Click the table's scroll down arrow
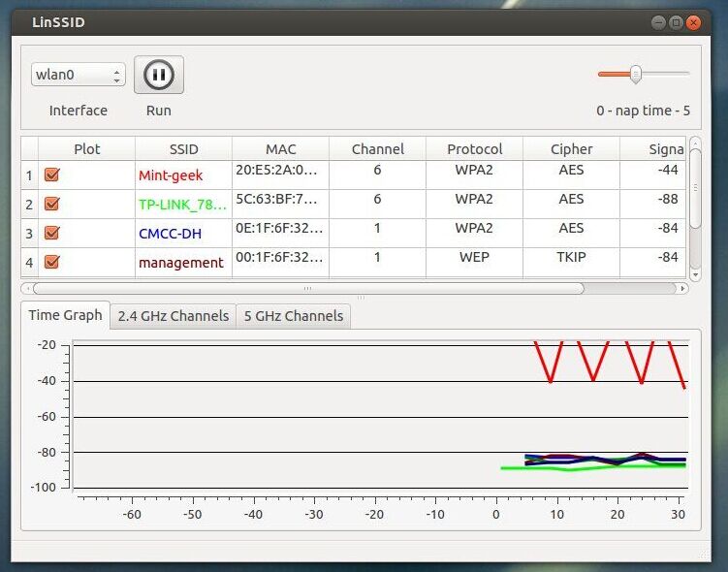 [695, 275]
